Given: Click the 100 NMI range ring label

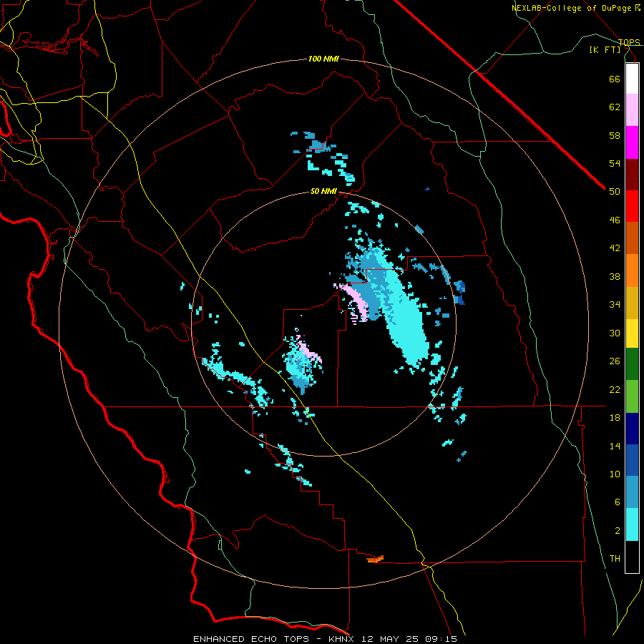Looking at the screenshot, I should click(323, 59).
